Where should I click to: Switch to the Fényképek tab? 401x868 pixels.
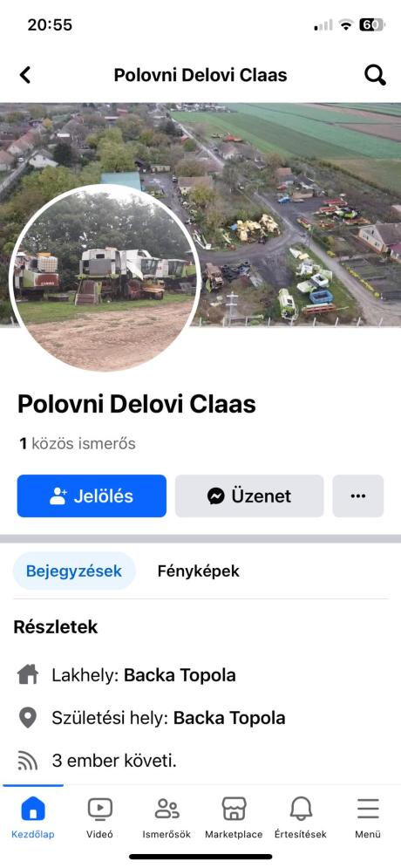(x=199, y=571)
